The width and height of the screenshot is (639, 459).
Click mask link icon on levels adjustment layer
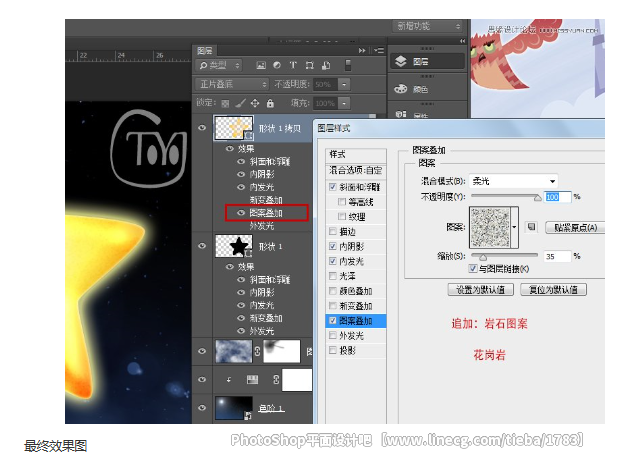pos(276,380)
